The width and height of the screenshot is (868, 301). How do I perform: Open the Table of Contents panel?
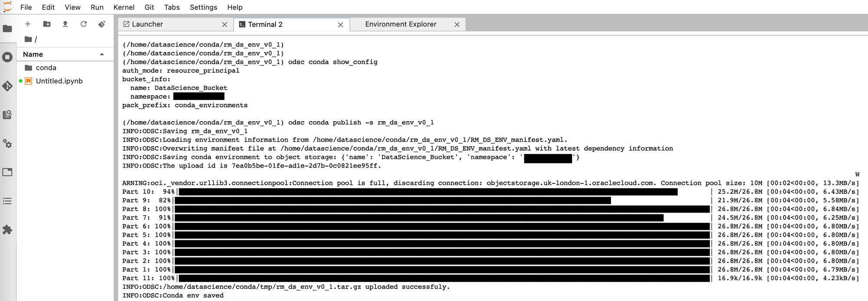point(7,201)
